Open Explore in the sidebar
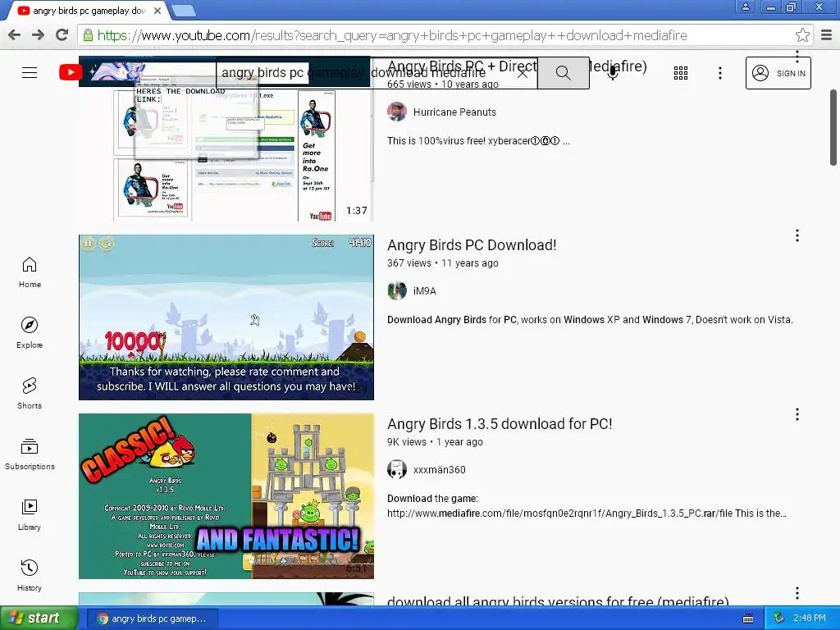840x630 pixels. tap(30, 333)
